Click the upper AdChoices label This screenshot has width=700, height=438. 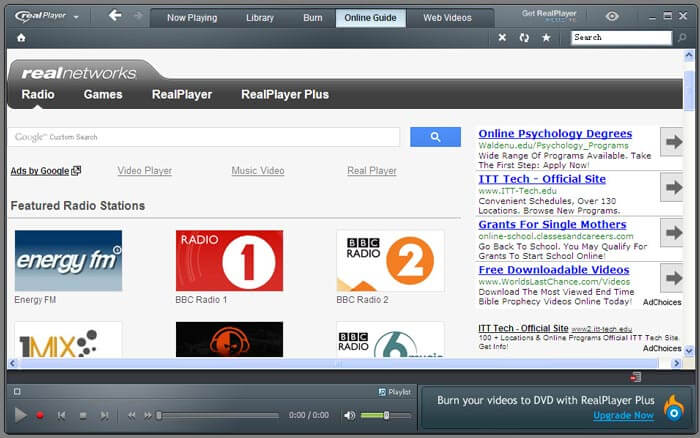coord(662,302)
